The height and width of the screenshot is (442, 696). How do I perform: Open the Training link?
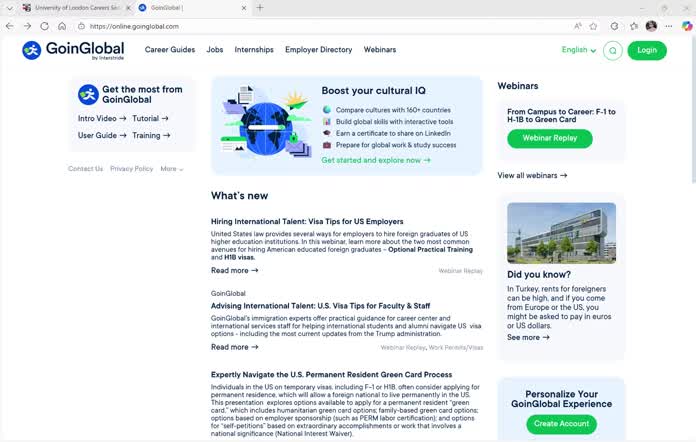pyautogui.click(x=151, y=135)
